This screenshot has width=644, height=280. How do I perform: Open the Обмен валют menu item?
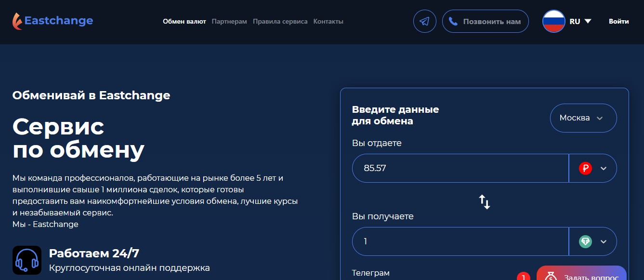[x=184, y=22]
